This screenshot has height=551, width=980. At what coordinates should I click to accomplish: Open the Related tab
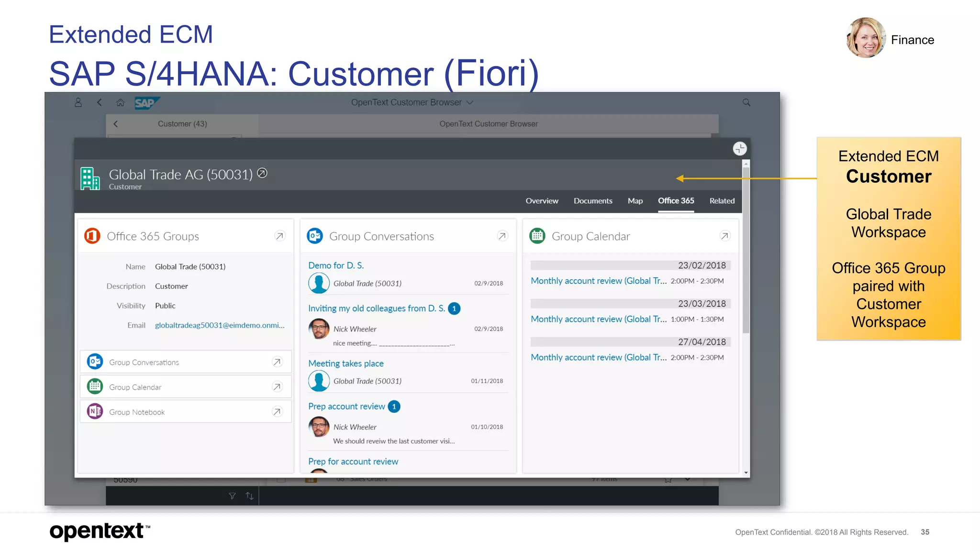722,201
